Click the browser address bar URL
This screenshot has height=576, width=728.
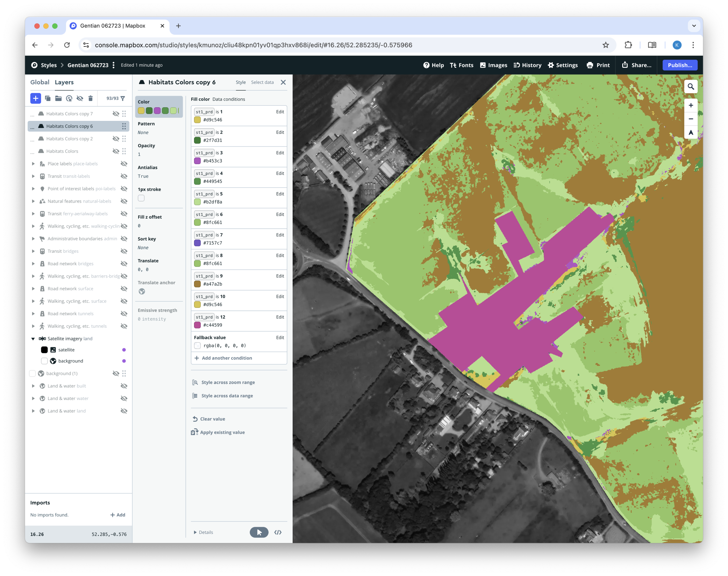coord(254,45)
